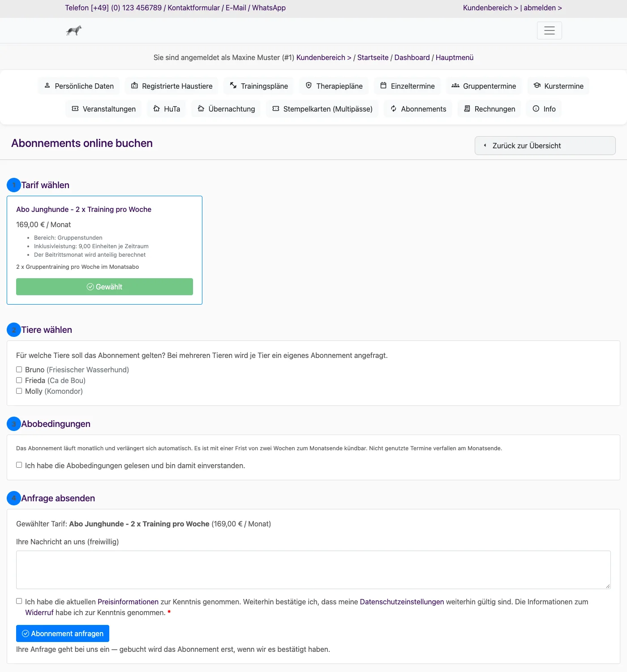The image size is (627, 672).
Task: Go to Veranstaltungen
Action: (103, 109)
